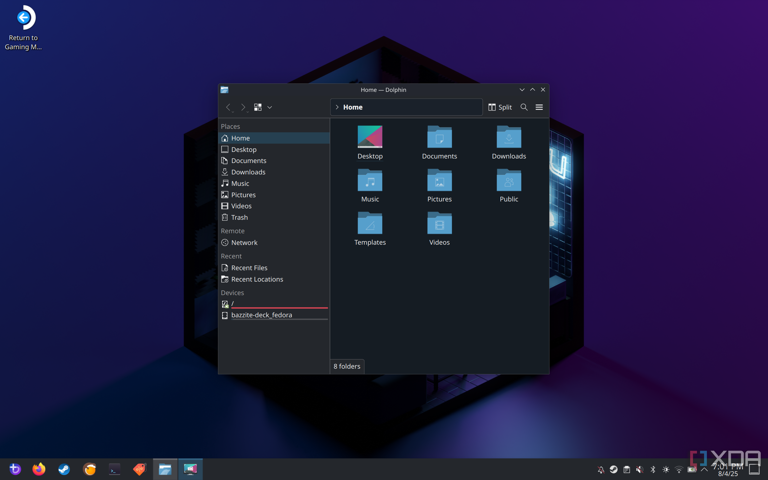The image size is (768, 480).
Task: Select the Music folder icon in file view
Action: click(x=370, y=180)
